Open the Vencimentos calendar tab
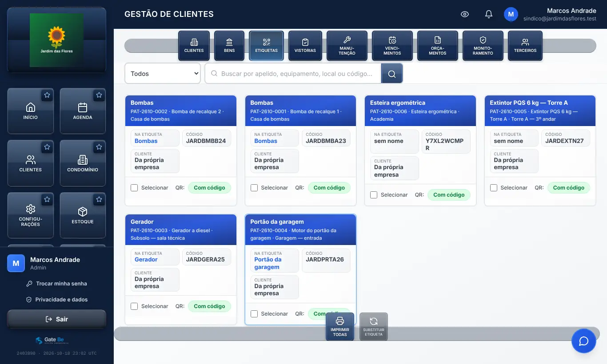 [x=392, y=46]
